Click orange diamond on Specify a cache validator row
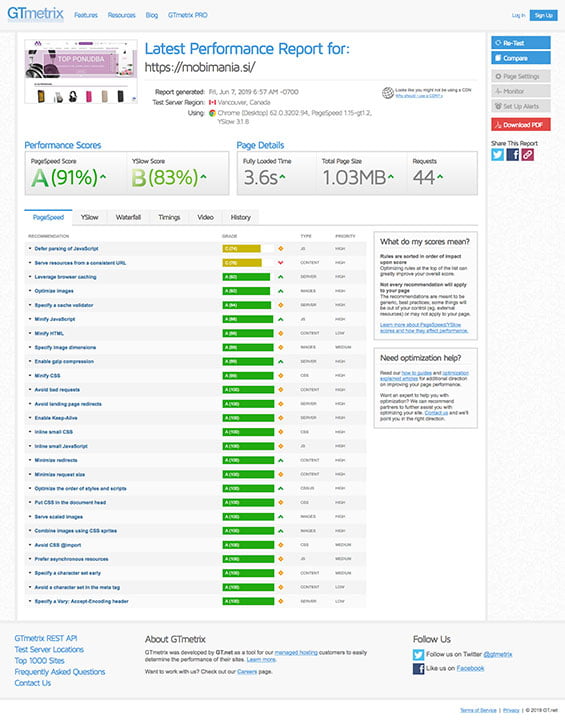Image resolution: width=565 pixels, height=720 pixels. pos(281,305)
